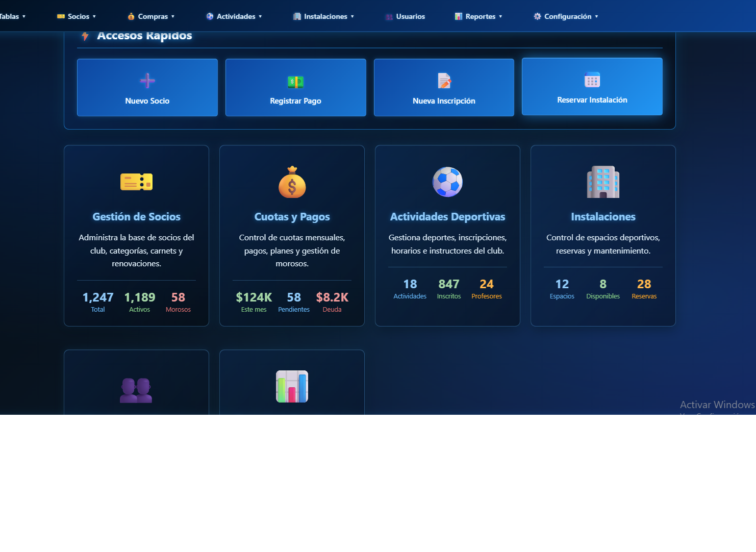Open the Reportes dropdown menu
This screenshot has height=552, width=756.
coord(478,16)
